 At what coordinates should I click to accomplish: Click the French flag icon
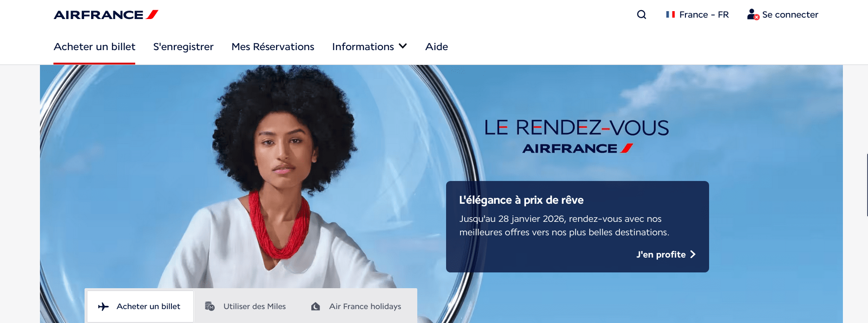pos(670,14)
